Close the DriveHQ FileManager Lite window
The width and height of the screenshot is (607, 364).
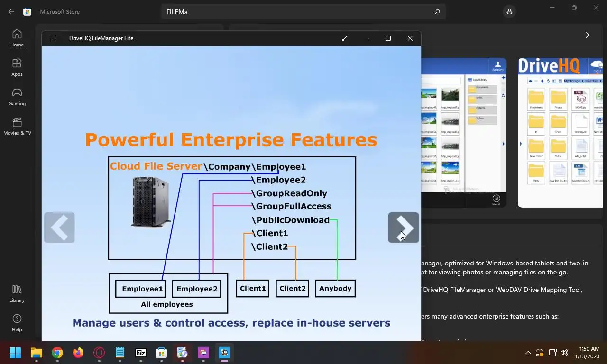click(410, 38)
